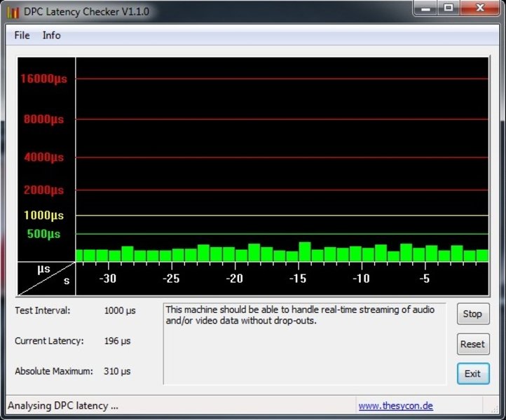Click the yellow 1000µs axis label
This screenshot has width=506, height=420.
pyautogui.click(x=44, y=216)
